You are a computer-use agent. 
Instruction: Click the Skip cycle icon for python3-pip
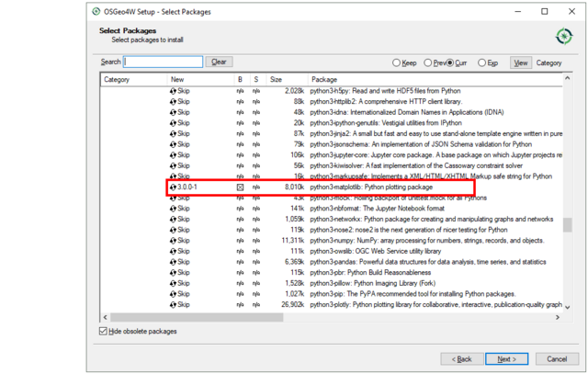[x=173, y=294]
